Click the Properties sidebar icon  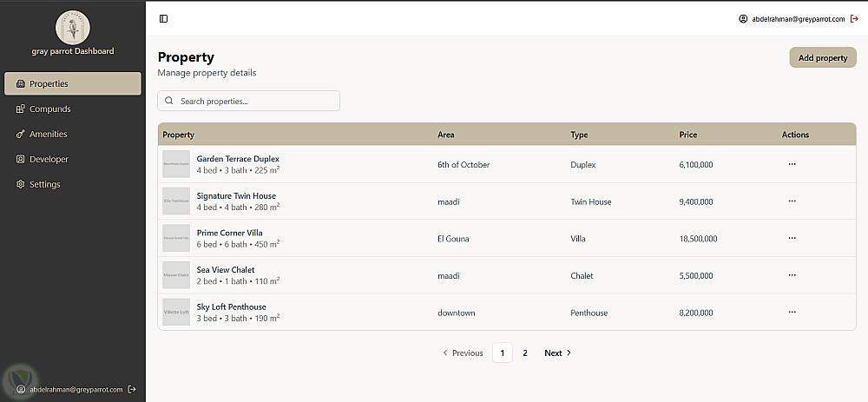pos(21,84)
